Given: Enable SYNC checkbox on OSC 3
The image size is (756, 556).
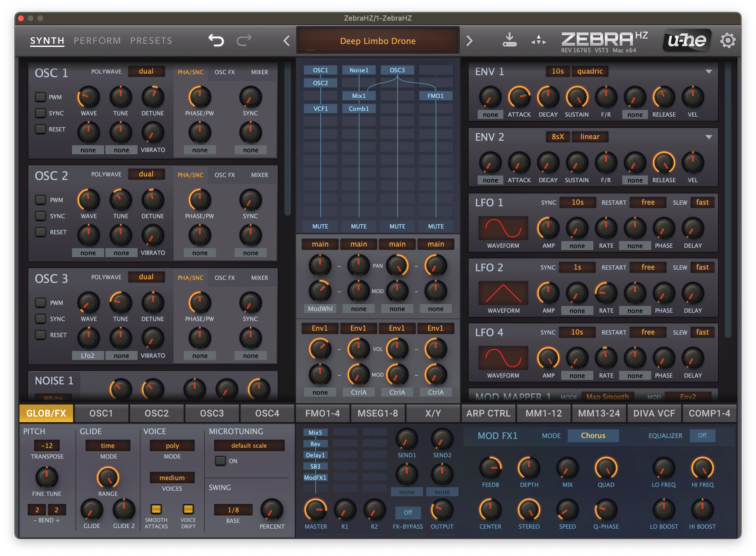Looking at the screenshot, I should 40,319.
